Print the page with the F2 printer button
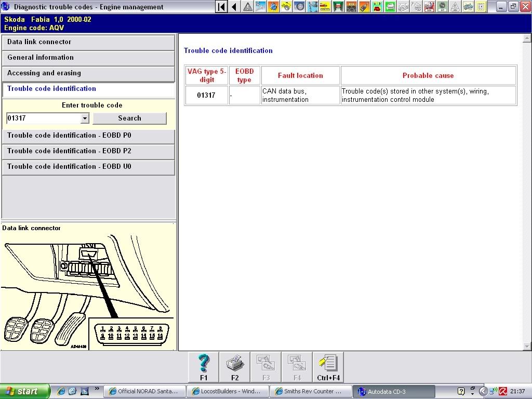Image resolution: width=532 pixels, height=399 pixels. [x=235, y=367]
